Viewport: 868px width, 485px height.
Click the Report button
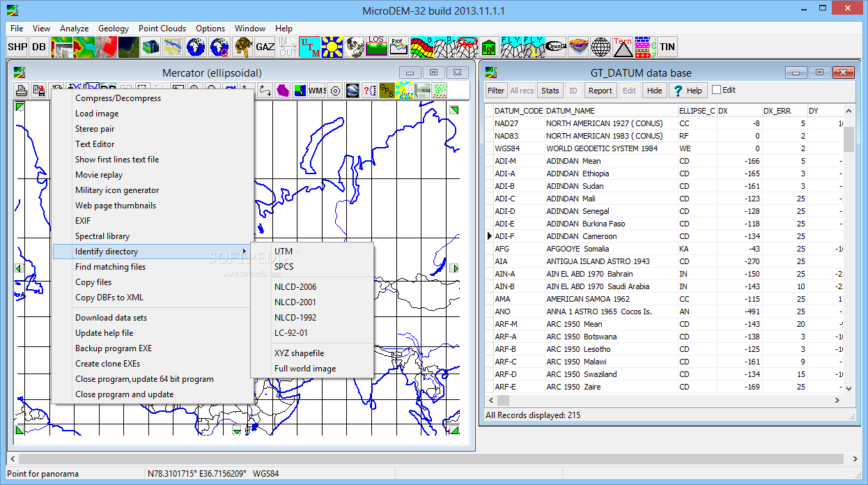pyautogui.click(x=600, y=91)
